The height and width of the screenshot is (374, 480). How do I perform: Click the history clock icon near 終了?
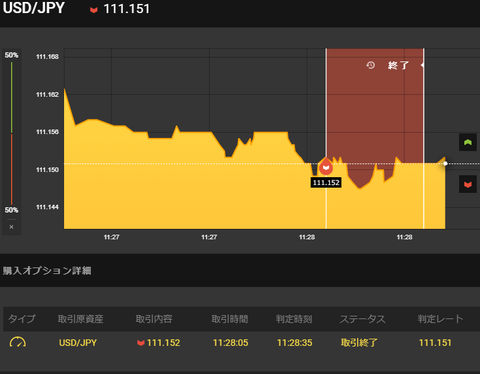click(370, 65)
